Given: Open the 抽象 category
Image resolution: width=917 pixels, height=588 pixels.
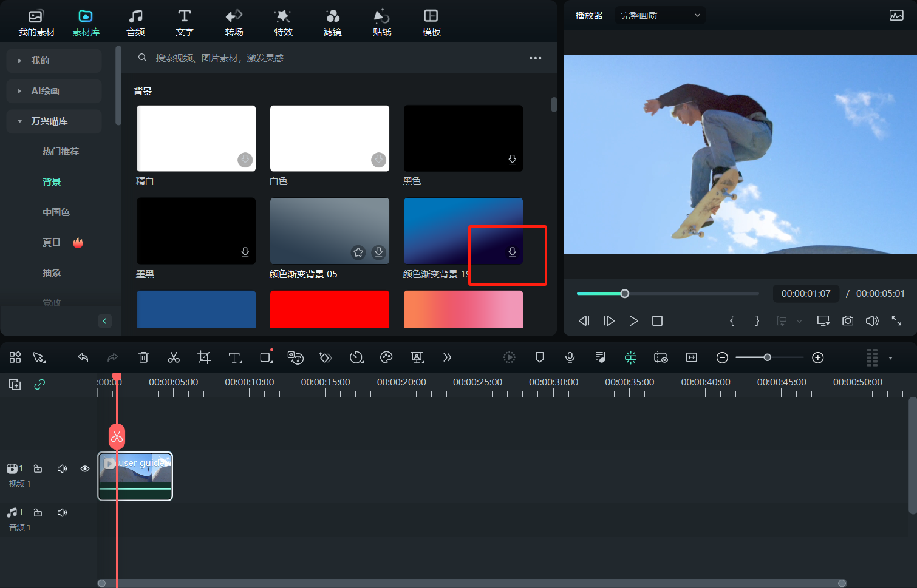Looking at the screenshot, I should coord(52,273).
